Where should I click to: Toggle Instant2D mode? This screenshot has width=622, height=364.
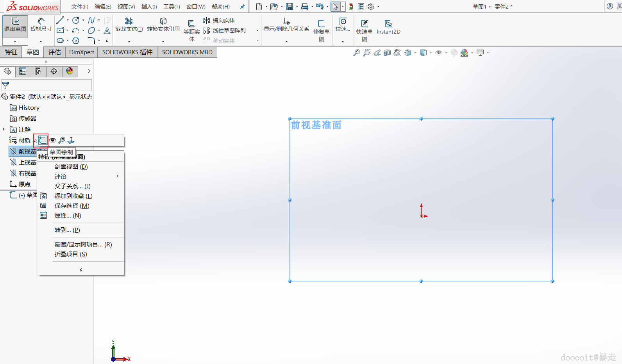pyautogui.click(x=388, y=27)
